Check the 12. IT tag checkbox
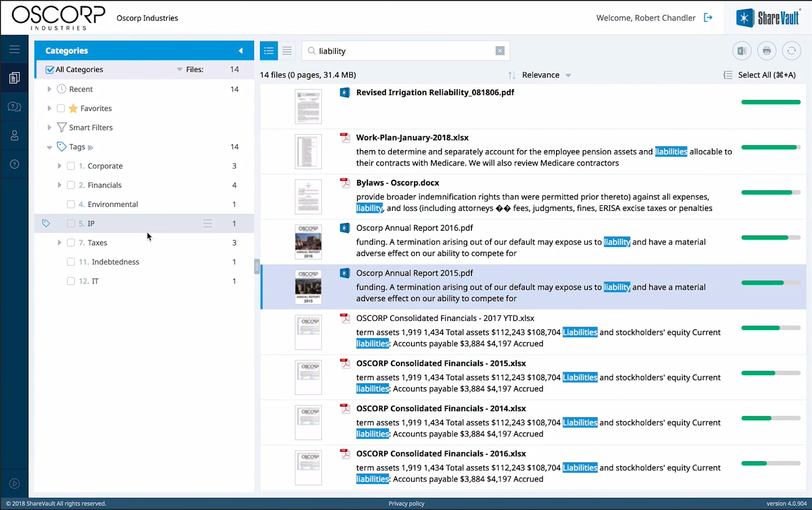The image size is (812, 510). (71, 281)
